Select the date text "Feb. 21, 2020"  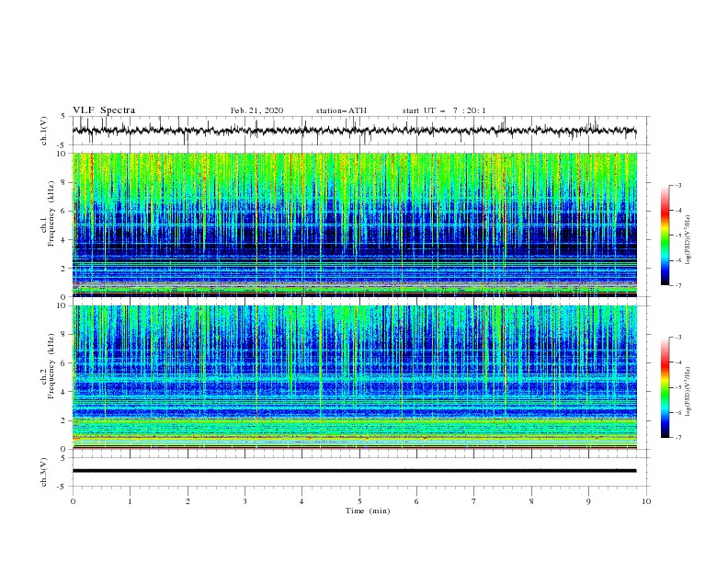coord(256,110)
